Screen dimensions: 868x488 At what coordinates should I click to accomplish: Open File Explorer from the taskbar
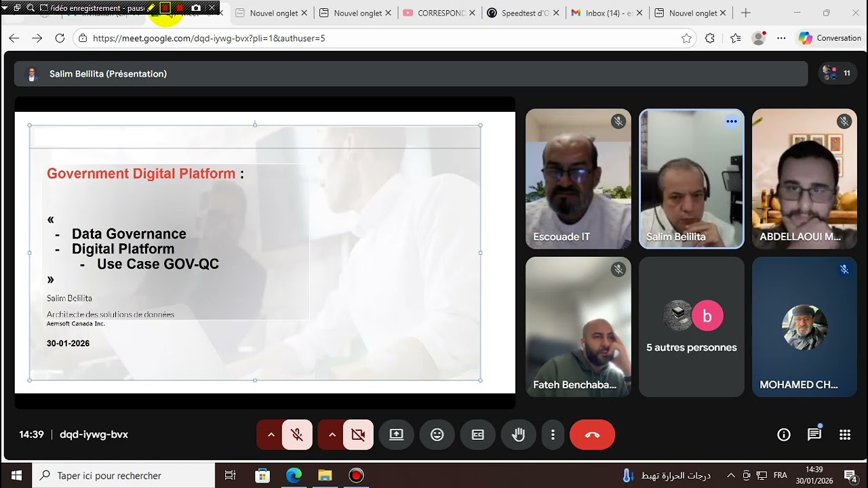(325, 476)
